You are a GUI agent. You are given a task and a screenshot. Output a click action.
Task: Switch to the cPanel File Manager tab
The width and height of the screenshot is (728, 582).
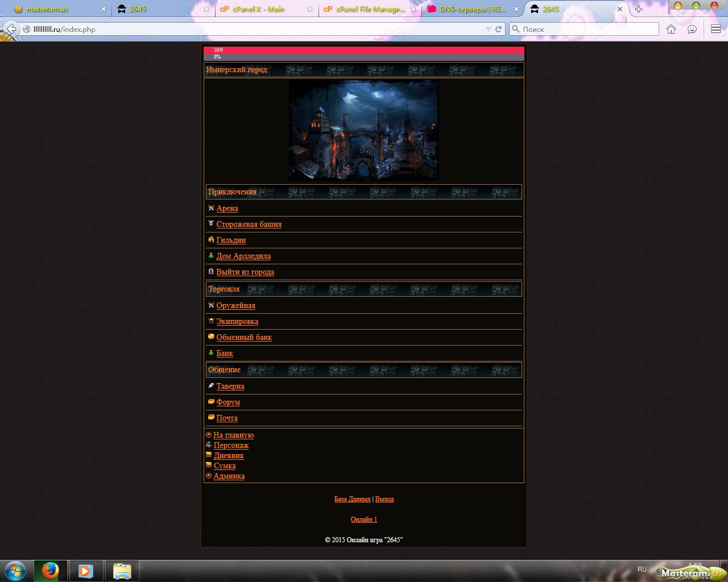pyautogui.click(x=370, y=9)
